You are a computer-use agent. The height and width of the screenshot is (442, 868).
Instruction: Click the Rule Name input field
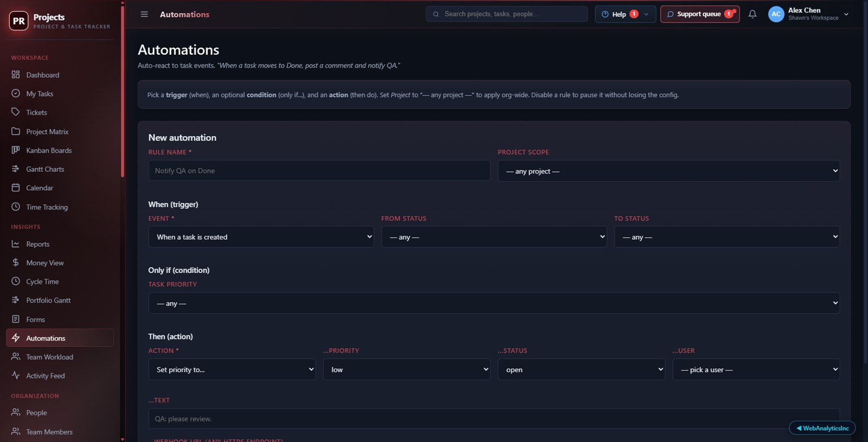(320, 170)
